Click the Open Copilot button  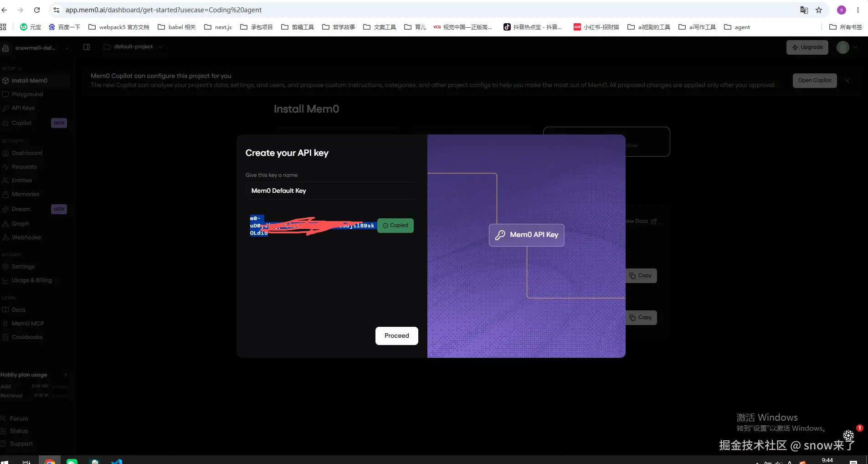(x=815, y=81)
